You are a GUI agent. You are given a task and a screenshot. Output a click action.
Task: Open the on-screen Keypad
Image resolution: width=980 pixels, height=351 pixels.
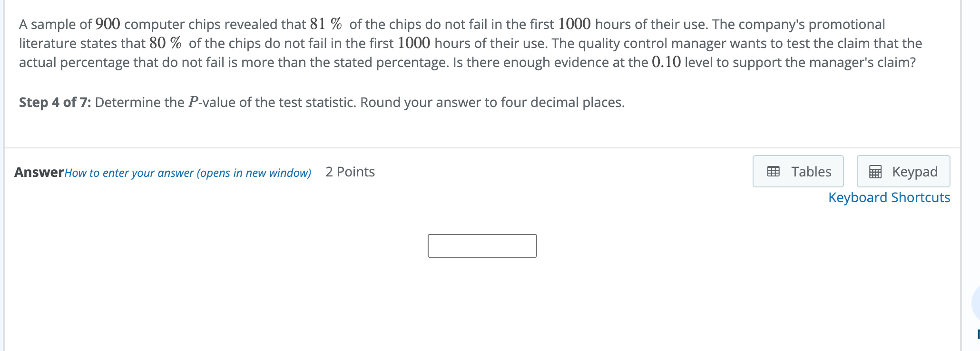click(x=903, y=171)
